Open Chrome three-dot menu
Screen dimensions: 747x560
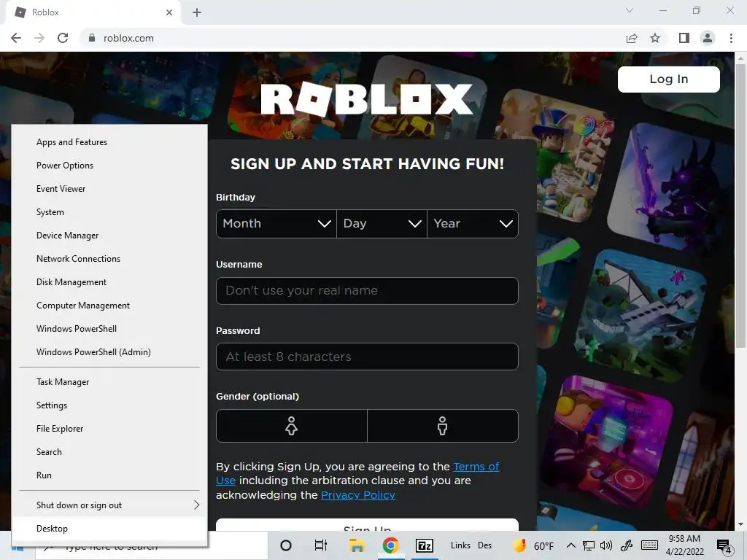pos(731,38)
